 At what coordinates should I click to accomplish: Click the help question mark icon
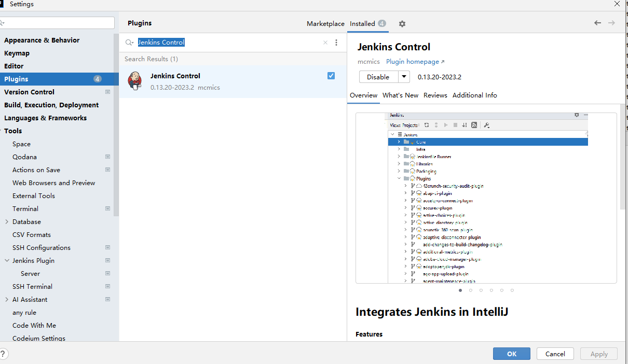pyautogui.click(x=3, y=354)
